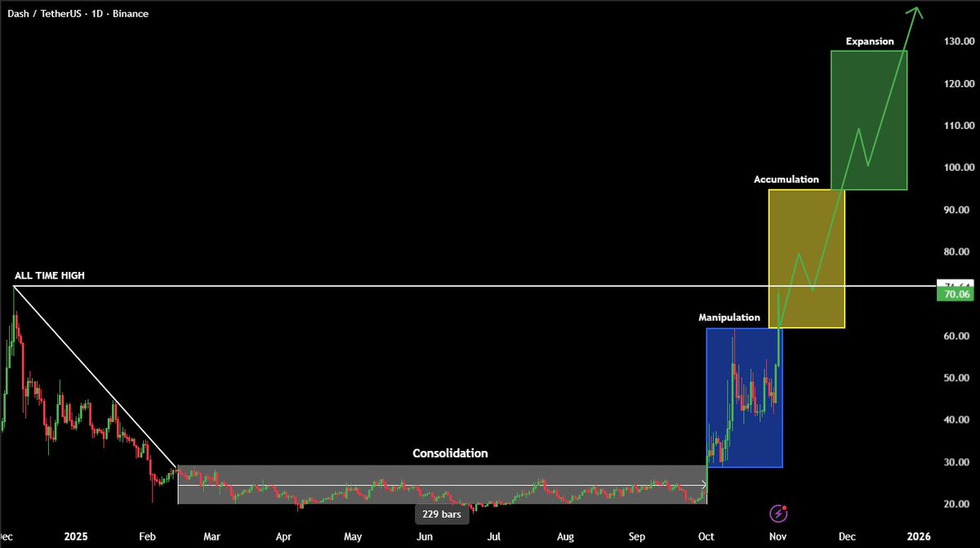Click Oct label on the time axis
The width and height of the screenshot is (980, 548).
[x=707, y=537]
